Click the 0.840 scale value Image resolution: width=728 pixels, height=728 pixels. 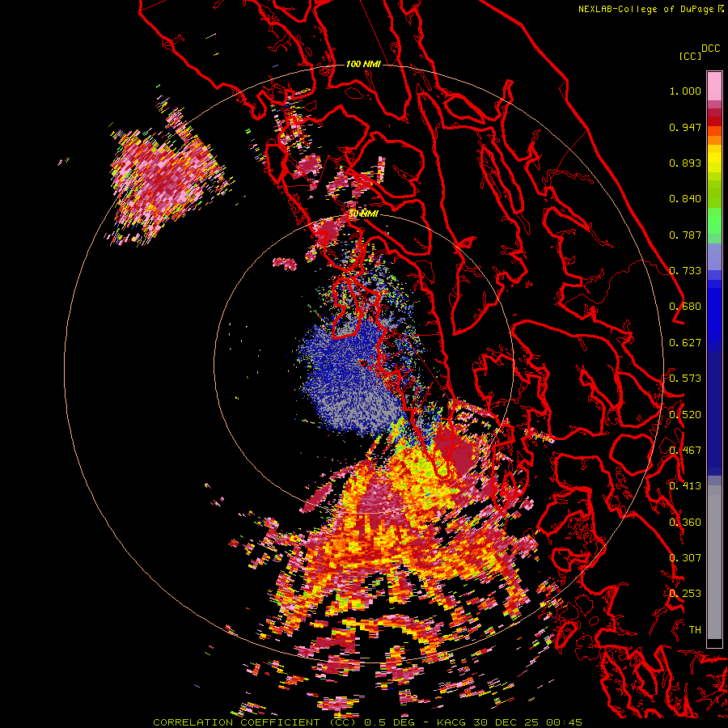685,199
